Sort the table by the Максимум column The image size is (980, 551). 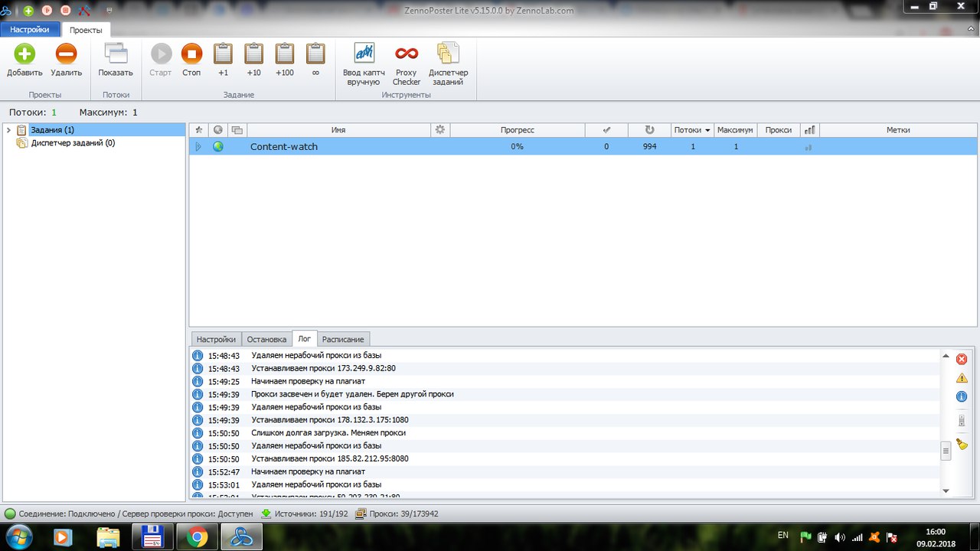click(737, 130)
